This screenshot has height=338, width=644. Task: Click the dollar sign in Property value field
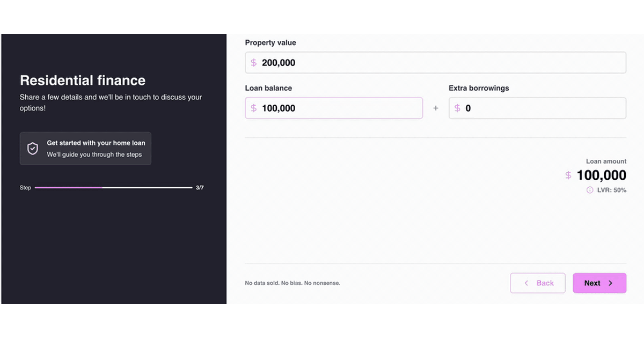point(254,63)
